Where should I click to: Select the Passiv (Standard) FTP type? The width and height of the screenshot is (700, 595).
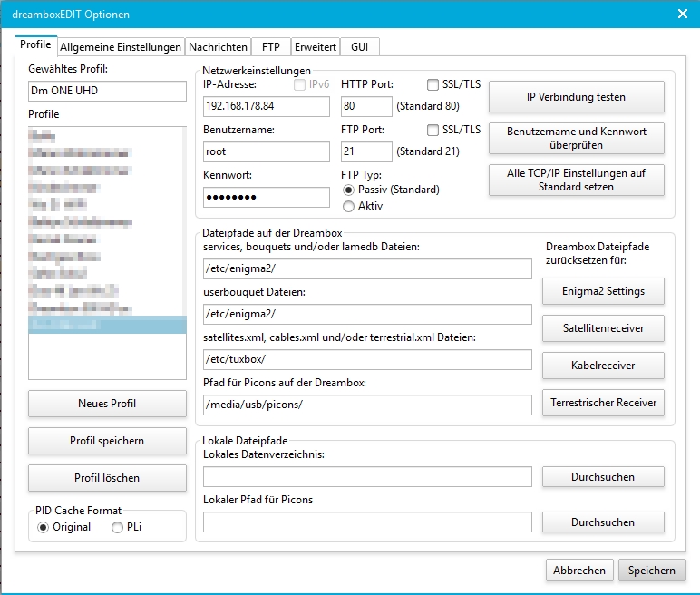pyautogui.click(x=349, y=190)
